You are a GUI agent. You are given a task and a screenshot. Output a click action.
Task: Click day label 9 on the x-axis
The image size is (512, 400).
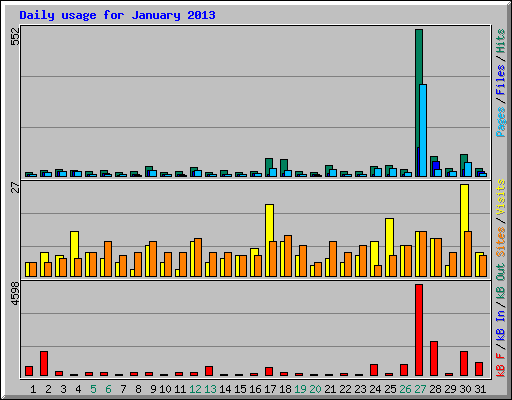[x=153, y=389]
